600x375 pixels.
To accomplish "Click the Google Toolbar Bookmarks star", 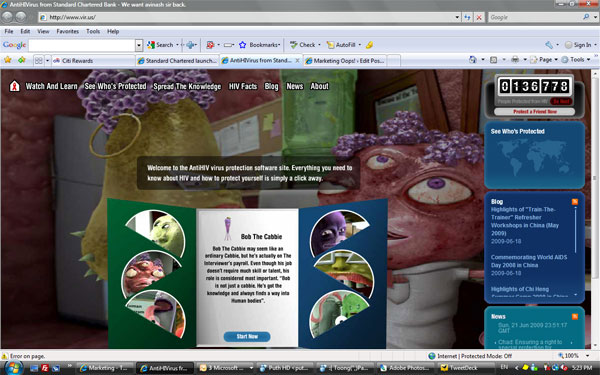I will 242,45.
